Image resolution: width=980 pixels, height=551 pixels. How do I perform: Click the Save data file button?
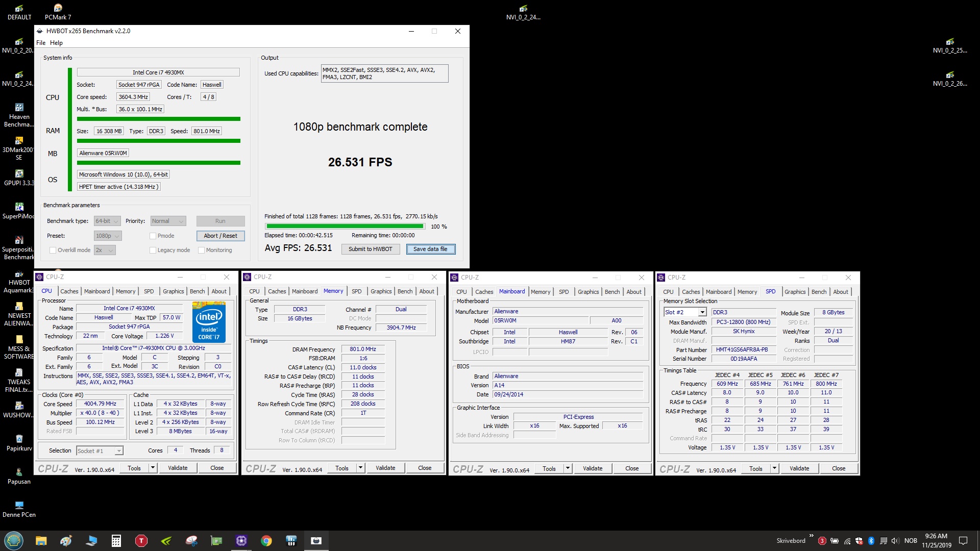pos(430,249)
